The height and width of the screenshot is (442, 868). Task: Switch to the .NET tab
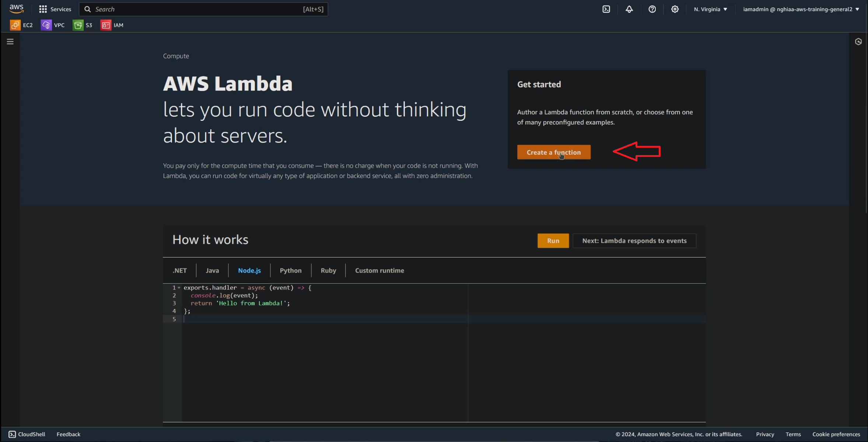[x=179, y=270]
